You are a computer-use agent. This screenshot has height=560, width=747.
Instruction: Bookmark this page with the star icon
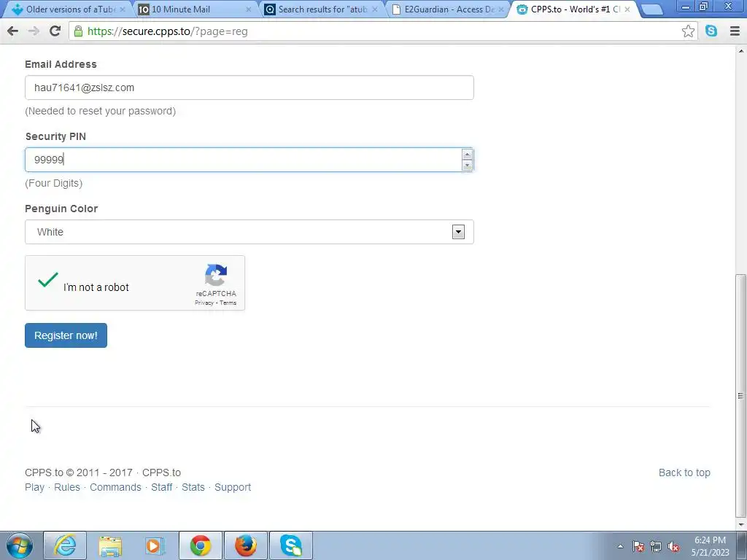(688, 31)
